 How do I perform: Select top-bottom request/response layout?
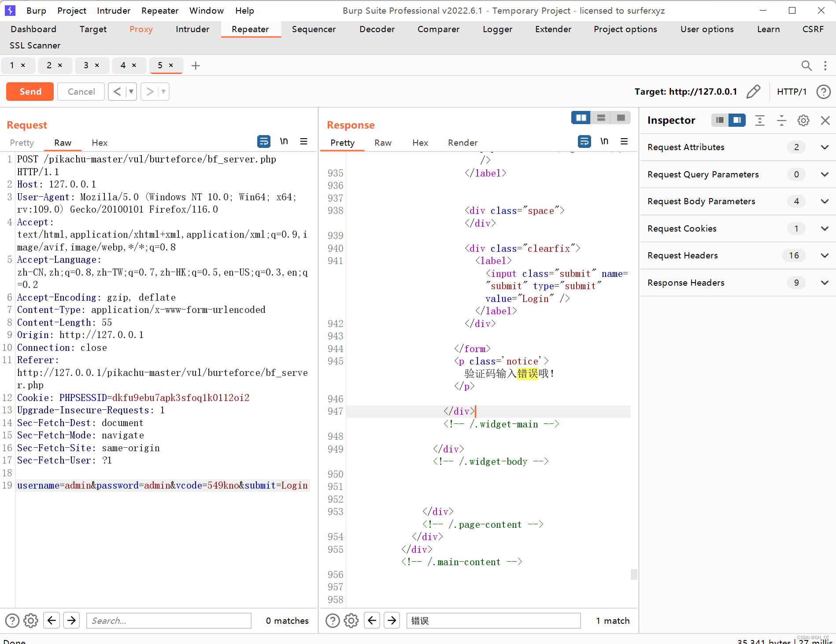(601, 118)
